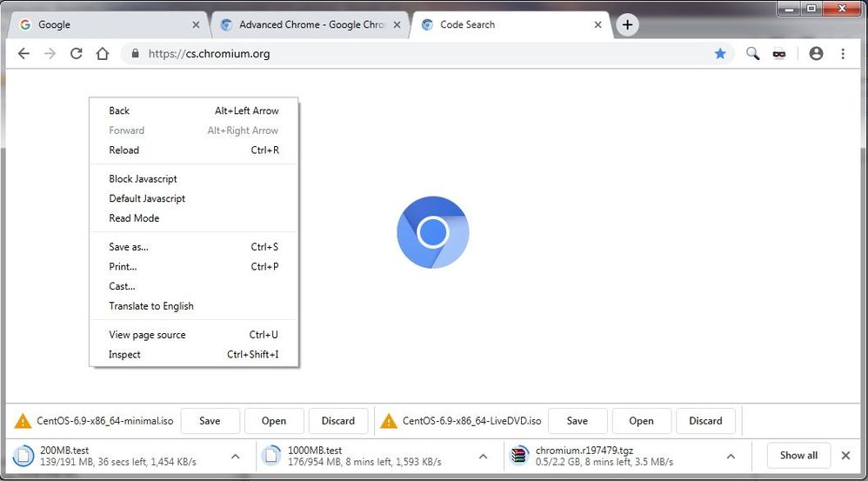Click the incognito-style mask extension icon
868x481 pixels.
[779, 54]
